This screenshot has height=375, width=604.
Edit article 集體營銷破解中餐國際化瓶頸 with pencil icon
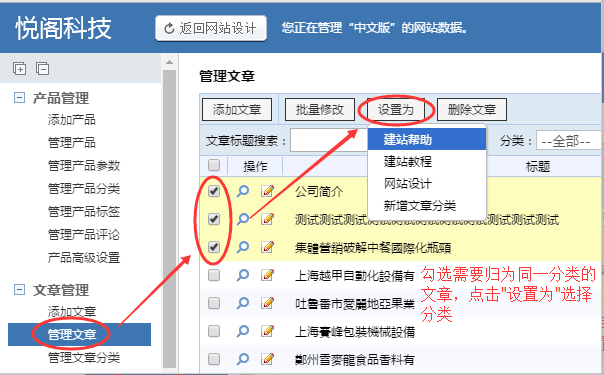coord(268,247)
